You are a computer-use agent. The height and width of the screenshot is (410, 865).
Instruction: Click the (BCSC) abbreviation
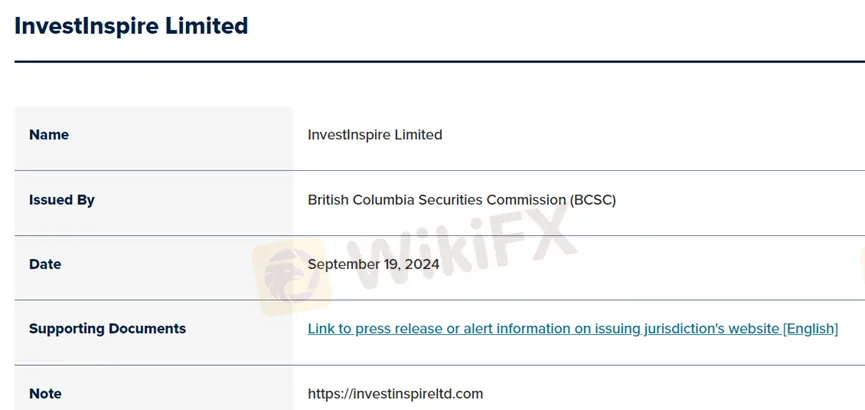[593, 200]
